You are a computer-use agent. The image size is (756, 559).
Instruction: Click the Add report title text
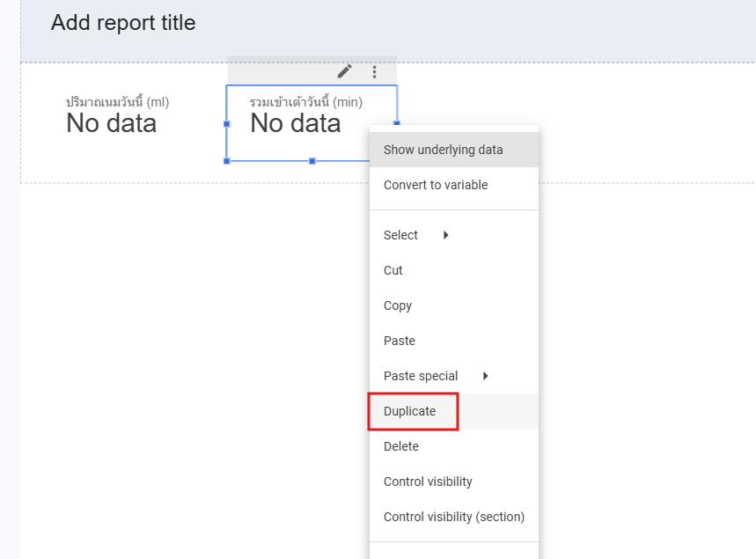123,23
